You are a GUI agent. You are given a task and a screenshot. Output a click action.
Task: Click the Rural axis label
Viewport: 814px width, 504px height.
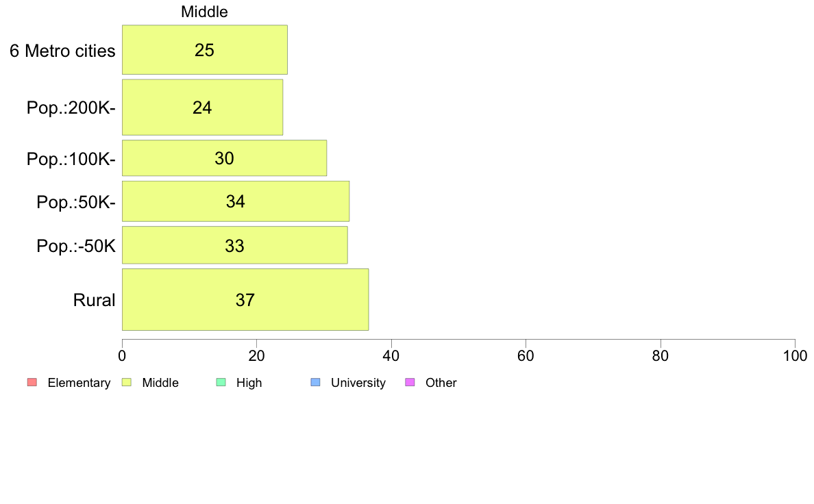coord(94,300)
